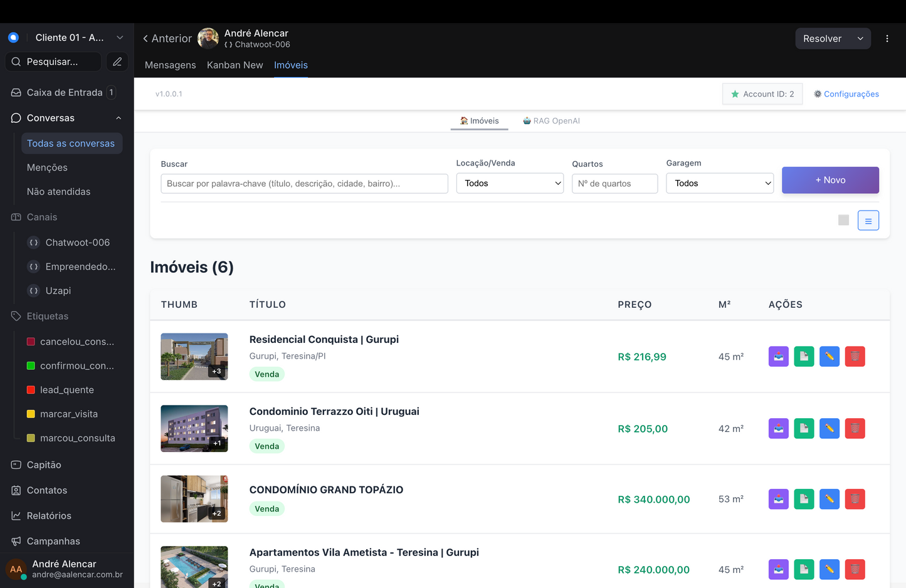Screen dimensions: 906x588
Task: Edit the CONDOMÍNIO GRAND TOPÁZIO listing
Action: coord(829,499)
